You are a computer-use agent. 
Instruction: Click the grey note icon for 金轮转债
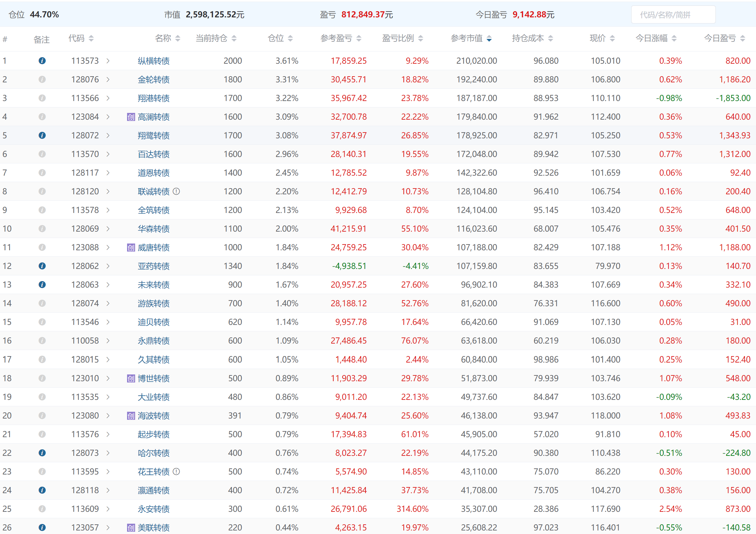pyautogui.click(x=42, y=79)
